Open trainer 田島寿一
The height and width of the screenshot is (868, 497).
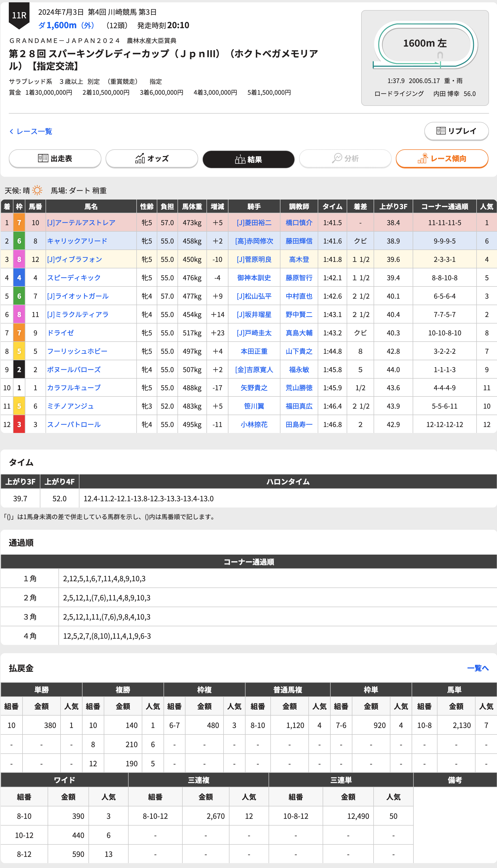pos(299,425)
